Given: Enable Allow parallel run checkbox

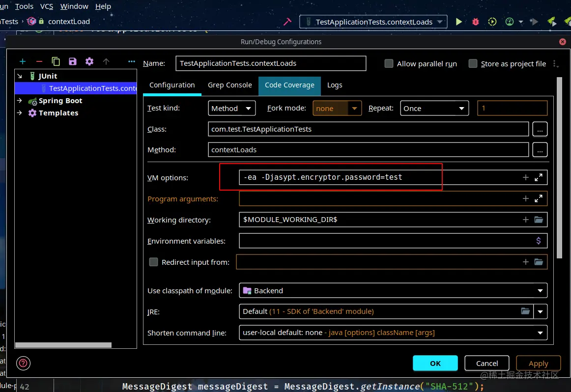Looking at the screenshot, I should (389, 64).
